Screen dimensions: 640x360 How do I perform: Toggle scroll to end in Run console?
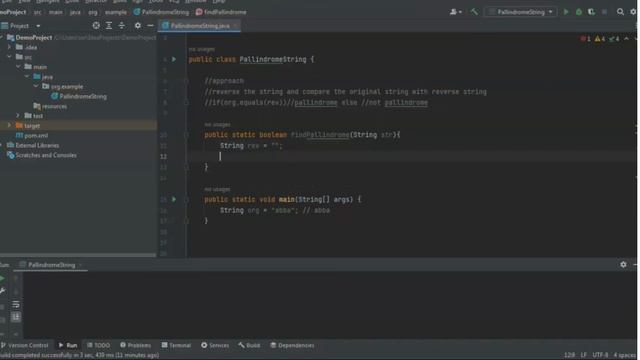point(16,317)
